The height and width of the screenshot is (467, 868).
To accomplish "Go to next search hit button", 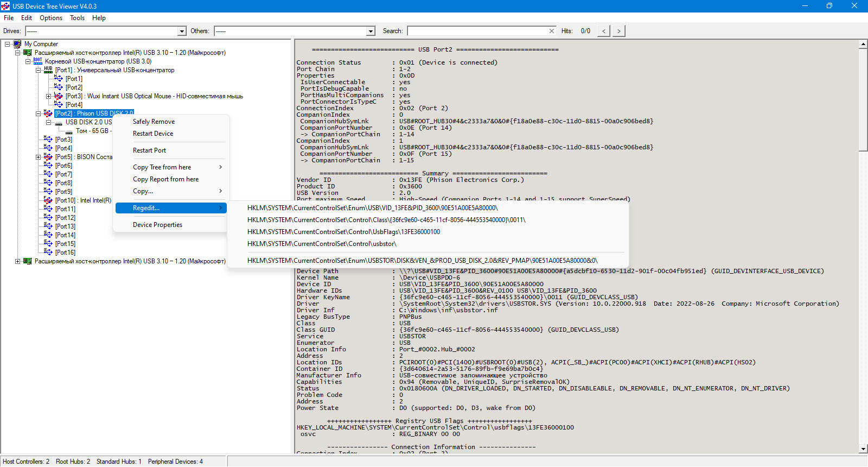I will (x=619, y=31).
